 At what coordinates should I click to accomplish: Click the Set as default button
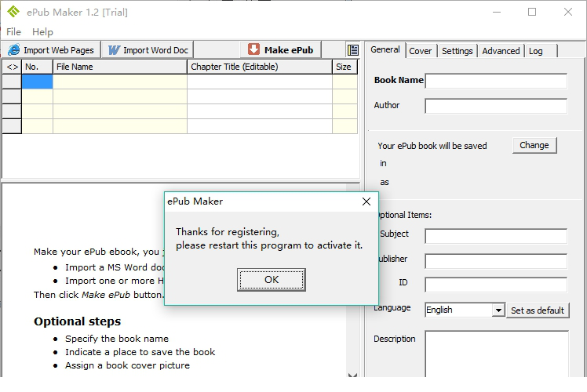point(538,310)
